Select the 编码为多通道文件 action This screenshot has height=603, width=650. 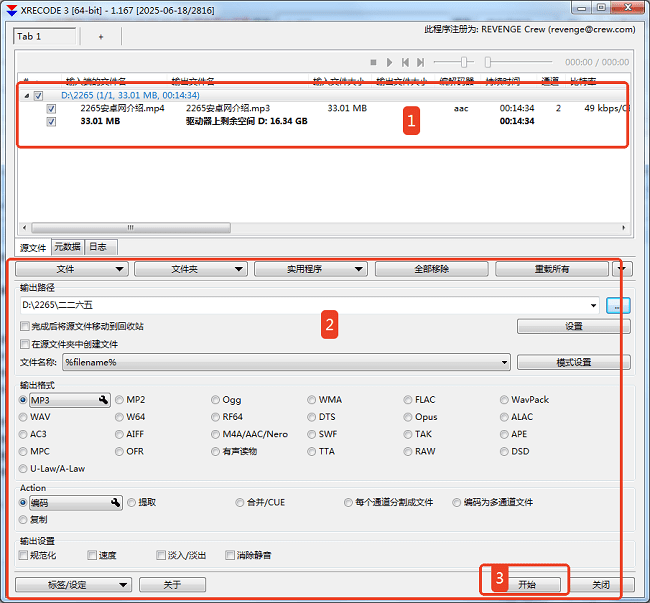[456, 502]
